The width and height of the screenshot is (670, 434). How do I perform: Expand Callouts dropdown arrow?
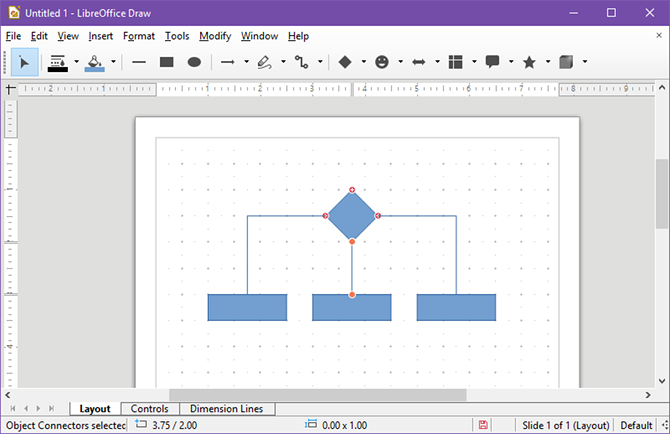pyautogui.click(x=511, y=62)
